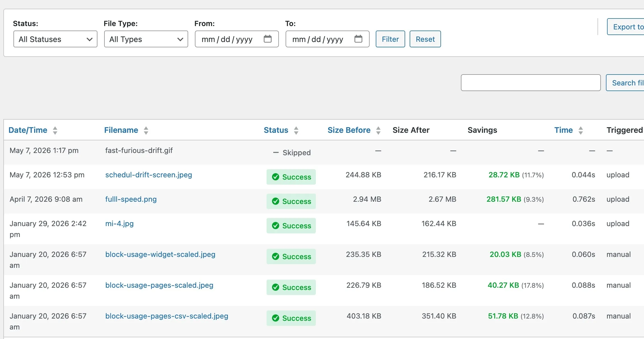Click size before value 2.94 MB
644x339 pixels.
367,199
